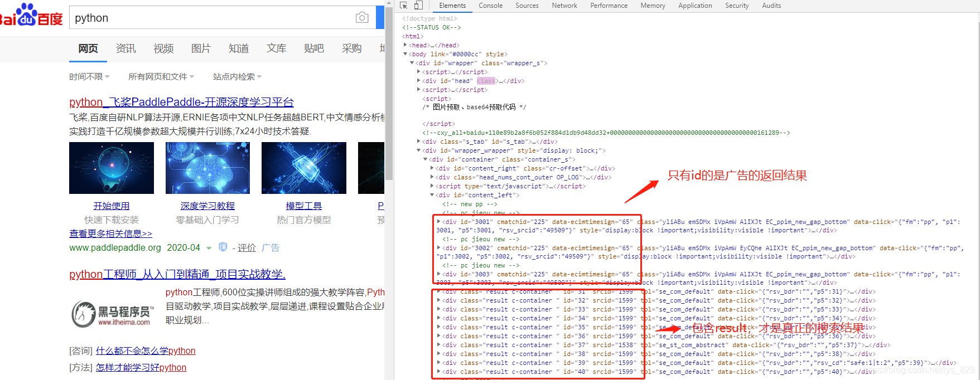Click 查看更多相关信息>> link
Viewport: 980px width, 380px height.
pyautogui.click(x=110, y=233)
